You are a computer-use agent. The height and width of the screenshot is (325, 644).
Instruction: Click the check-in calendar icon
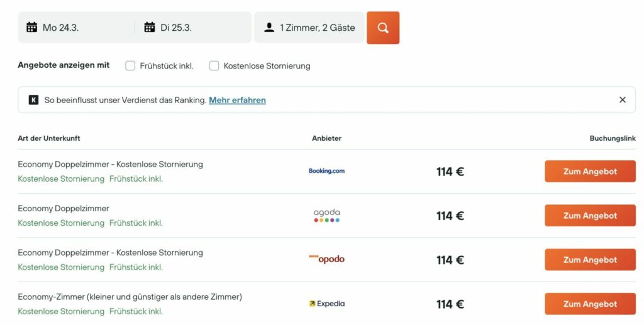point(31,28)
